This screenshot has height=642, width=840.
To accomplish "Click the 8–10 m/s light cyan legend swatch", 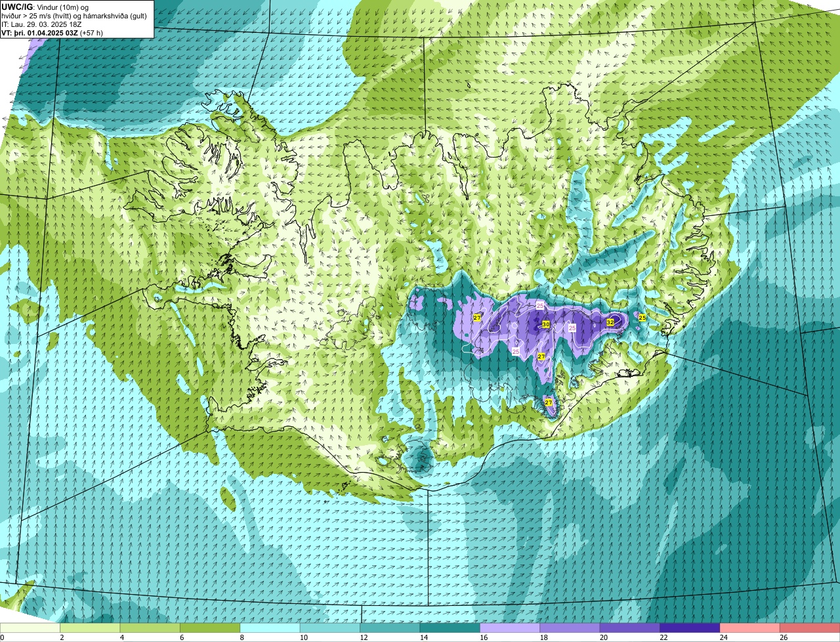I will (270, 628).
